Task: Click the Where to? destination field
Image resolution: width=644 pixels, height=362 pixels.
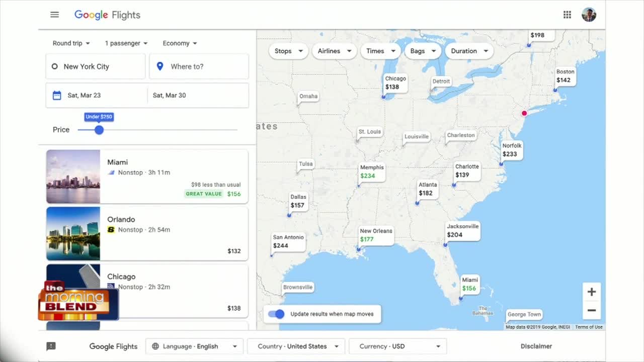Action: [199, 66]
